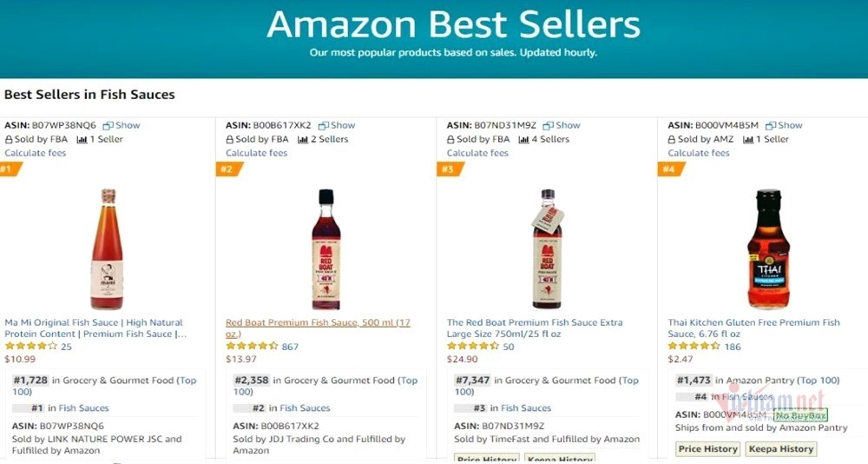
Task: Click the lock icon beside "Sold by AMZ"
Action: tap(672, 139)
